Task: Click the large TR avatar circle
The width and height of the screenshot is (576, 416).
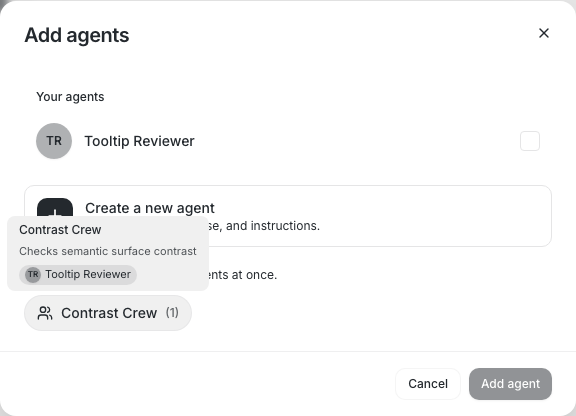Action: pos(54,141)
